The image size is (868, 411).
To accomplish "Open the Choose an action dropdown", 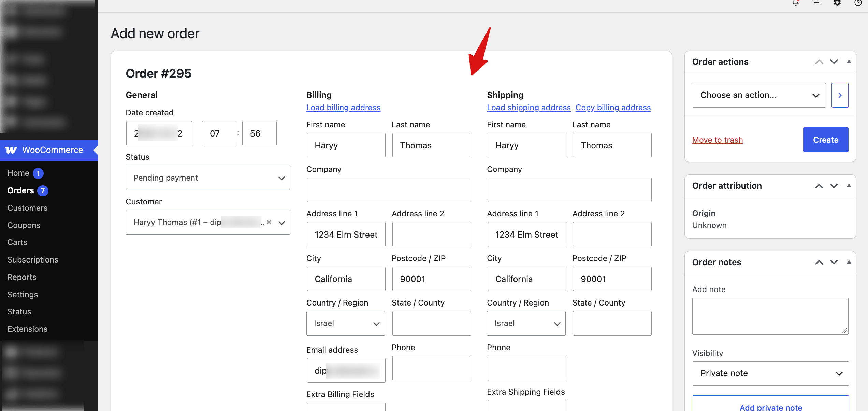I will (x=759, y=95).
